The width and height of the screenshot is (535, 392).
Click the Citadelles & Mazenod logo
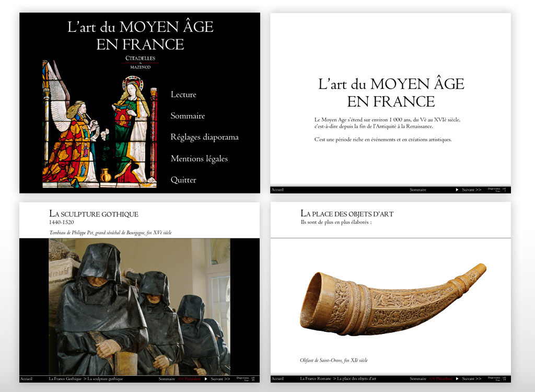point(140,63)
